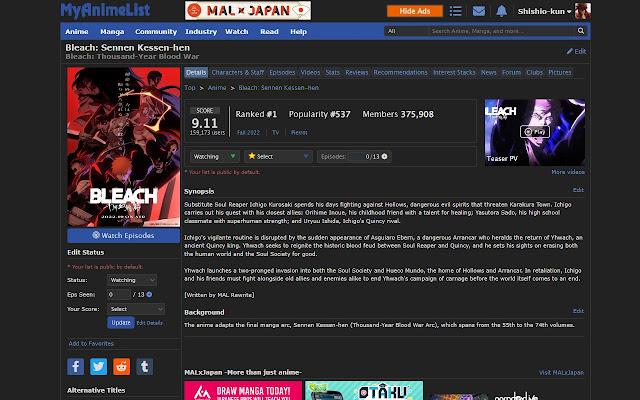Switch to Clubs tab
The height and width of the screenshot is (400, 640).
(534, 72)
